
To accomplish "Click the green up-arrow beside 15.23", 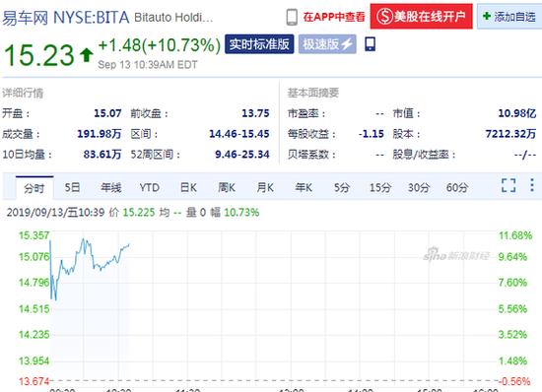I will 87,54.
